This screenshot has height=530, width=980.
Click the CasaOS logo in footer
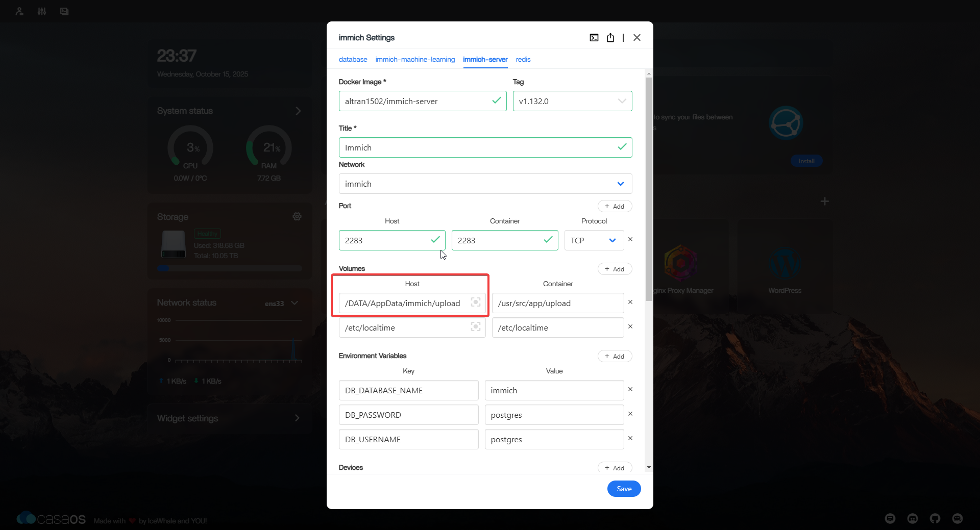coord(51,519)
